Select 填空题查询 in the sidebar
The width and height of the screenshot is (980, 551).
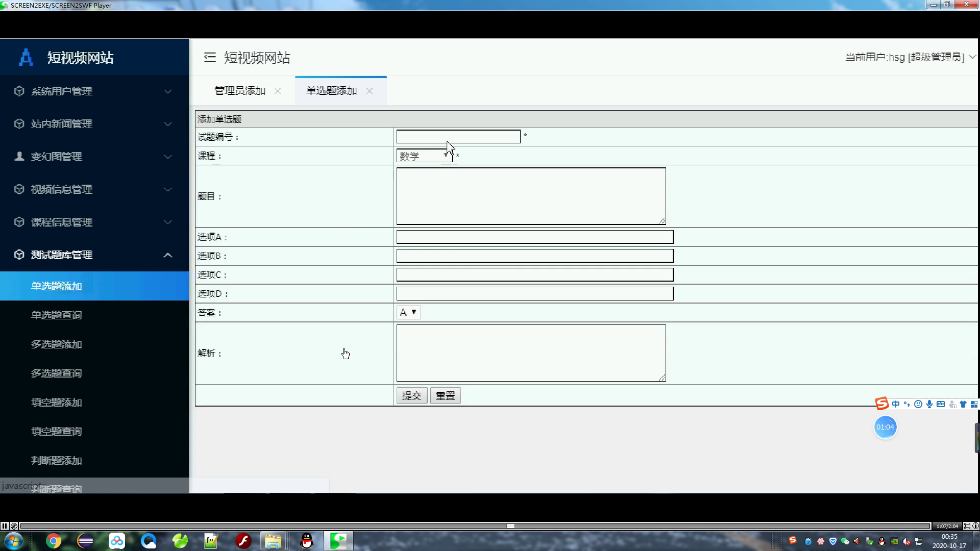[x=94, y=432]
